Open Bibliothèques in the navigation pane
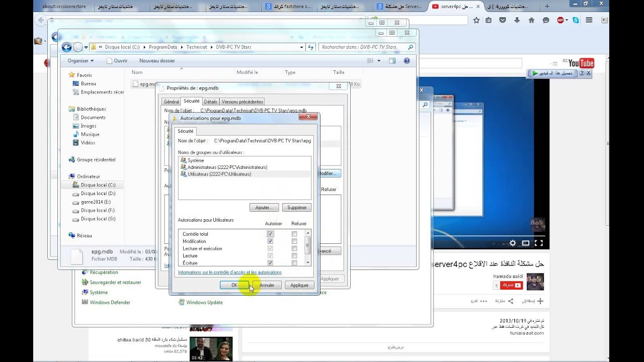 point(91,109)
